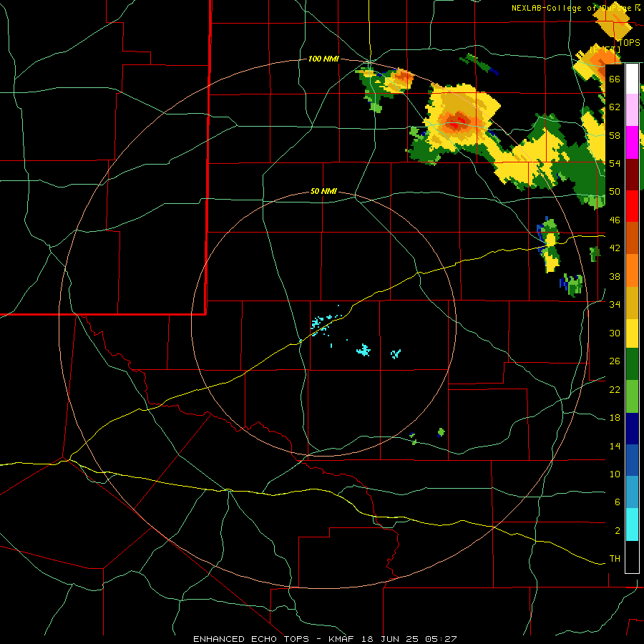Viewport: 644px width, 644px height.
Task: Click the legend value '22'
Action: pos(615,389)
